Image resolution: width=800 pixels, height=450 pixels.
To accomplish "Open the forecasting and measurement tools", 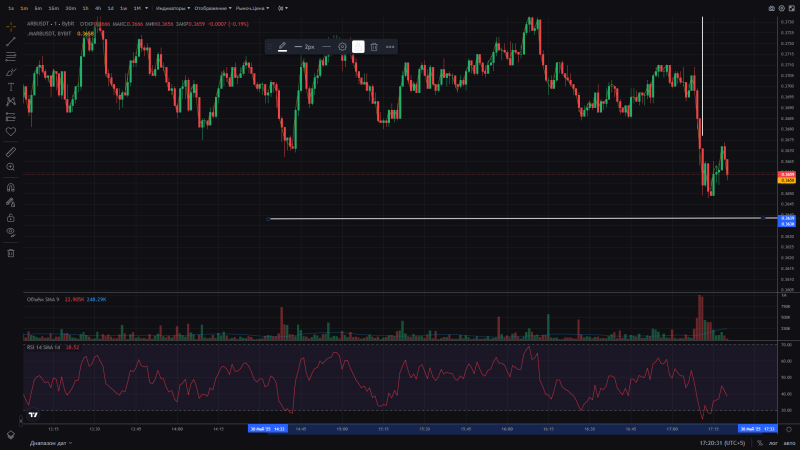I will [x=11, y=117].
